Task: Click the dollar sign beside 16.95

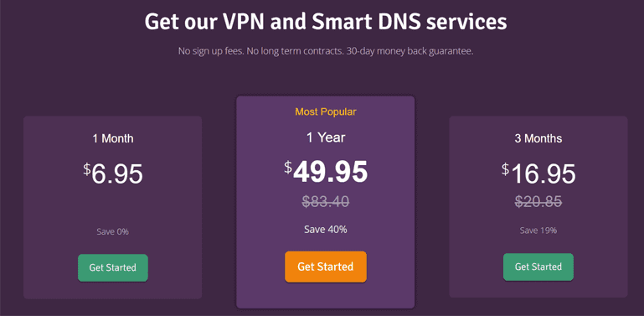Action: [505, 169]
